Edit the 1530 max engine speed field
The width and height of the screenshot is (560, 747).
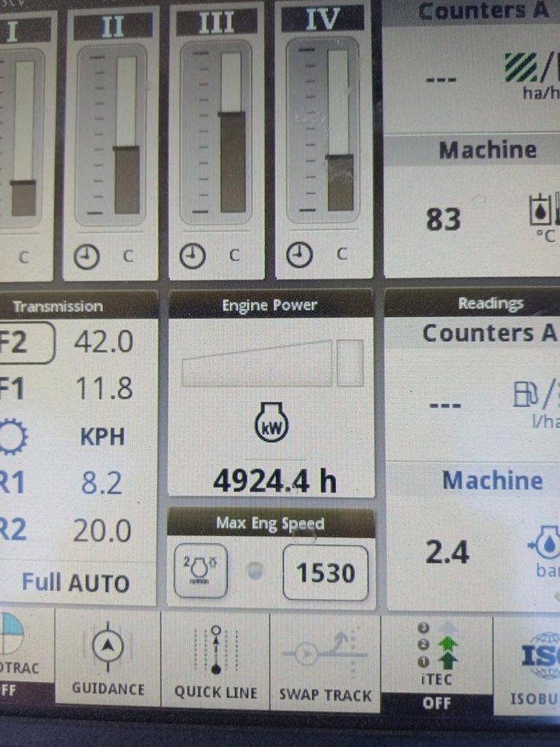click(x=326, y=572)
